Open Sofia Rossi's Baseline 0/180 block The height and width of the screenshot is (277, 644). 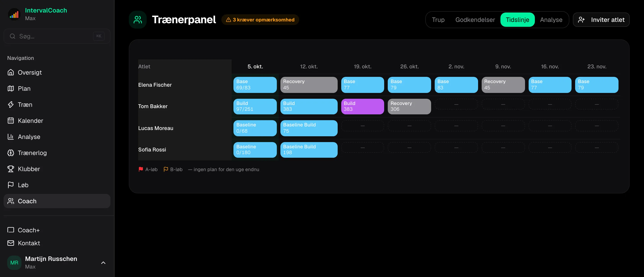[255, 150]
